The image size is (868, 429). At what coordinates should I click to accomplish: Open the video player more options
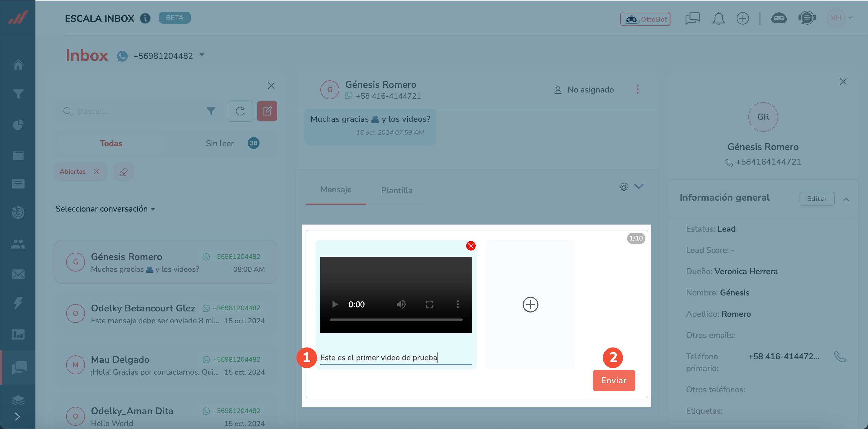click(x=458, y=305)
